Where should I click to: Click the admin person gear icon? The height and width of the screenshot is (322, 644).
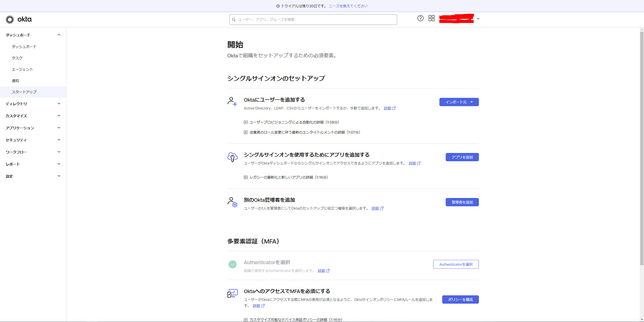tap(232, 202)
